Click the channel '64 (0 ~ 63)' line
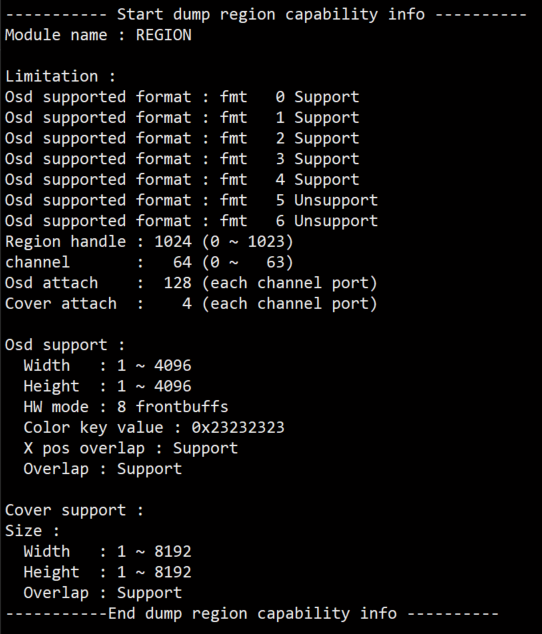 tap(149, 262)
